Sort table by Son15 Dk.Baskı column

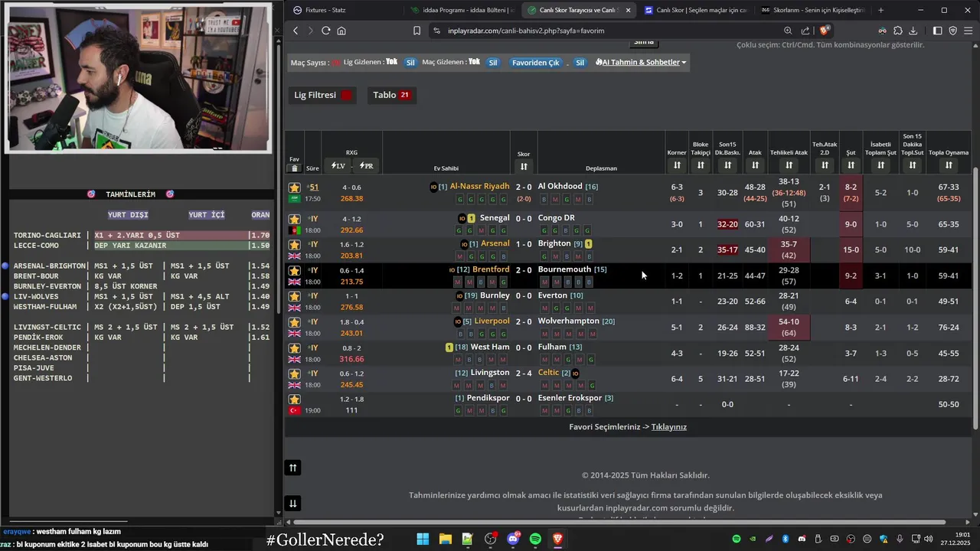tap(727, 165)
